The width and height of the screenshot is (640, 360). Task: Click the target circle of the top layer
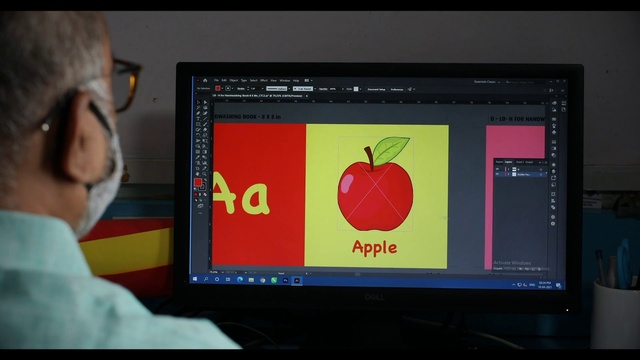coord(541,169)
